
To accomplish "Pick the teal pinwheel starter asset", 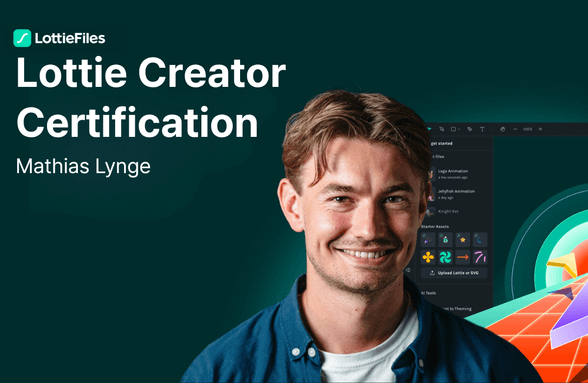I will [445, 257].
